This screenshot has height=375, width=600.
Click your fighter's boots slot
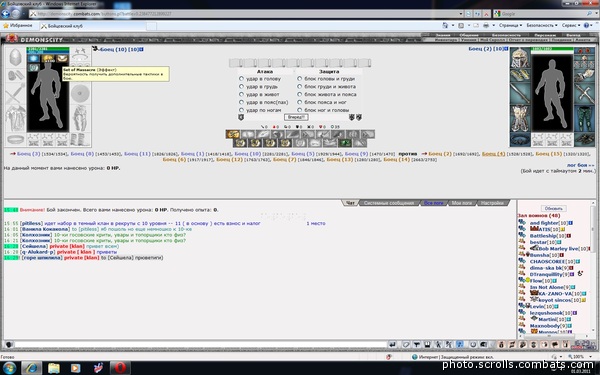[80, 140]
